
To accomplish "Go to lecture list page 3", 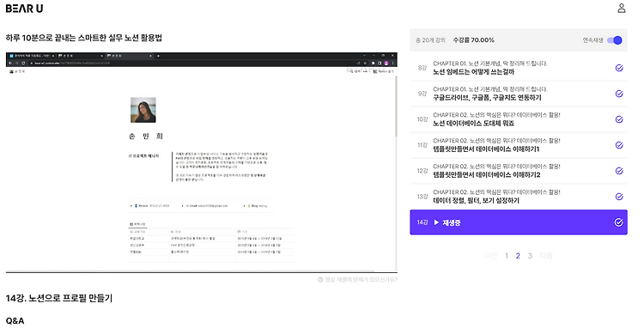I will pos(530,256).
